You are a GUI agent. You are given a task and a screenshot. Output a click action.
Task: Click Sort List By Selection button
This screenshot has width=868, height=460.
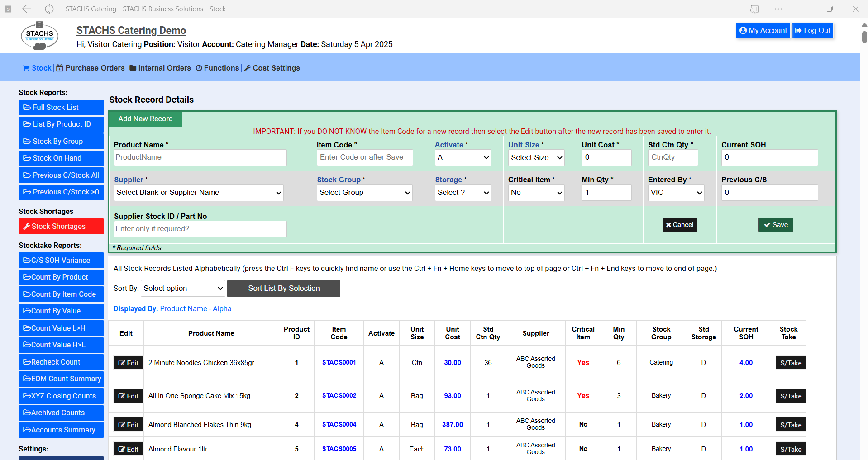pos(284,289)
